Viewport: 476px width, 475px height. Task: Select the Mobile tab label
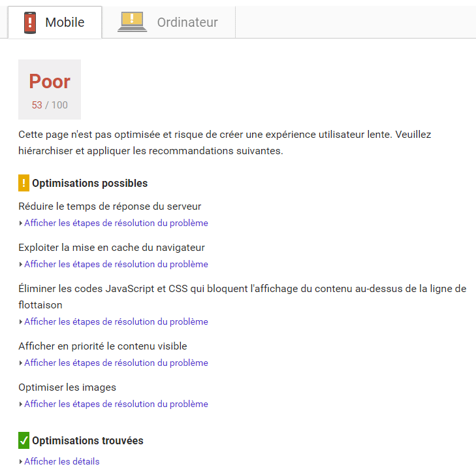tap(65, 22)
